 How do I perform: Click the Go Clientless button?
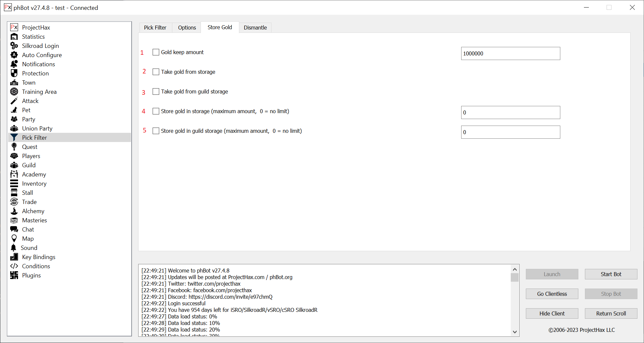(552, 294)
